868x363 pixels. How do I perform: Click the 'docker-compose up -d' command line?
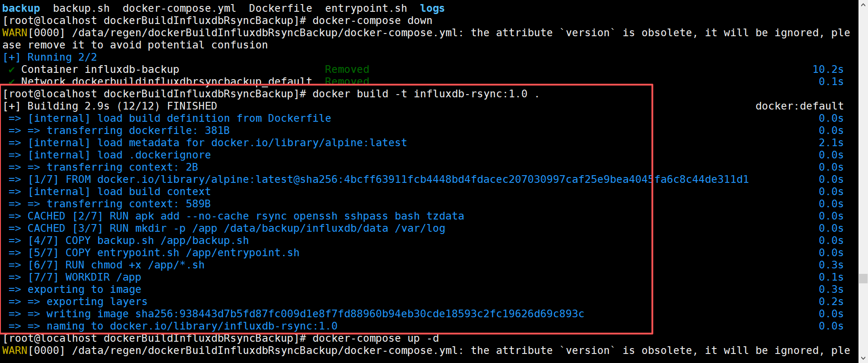pos(375,339)
